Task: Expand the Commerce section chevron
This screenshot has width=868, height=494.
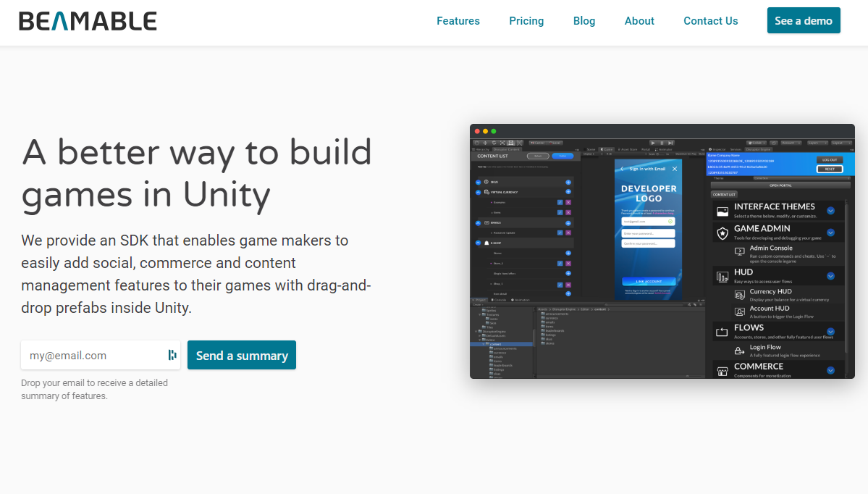Action: click(x=830, y=371)
